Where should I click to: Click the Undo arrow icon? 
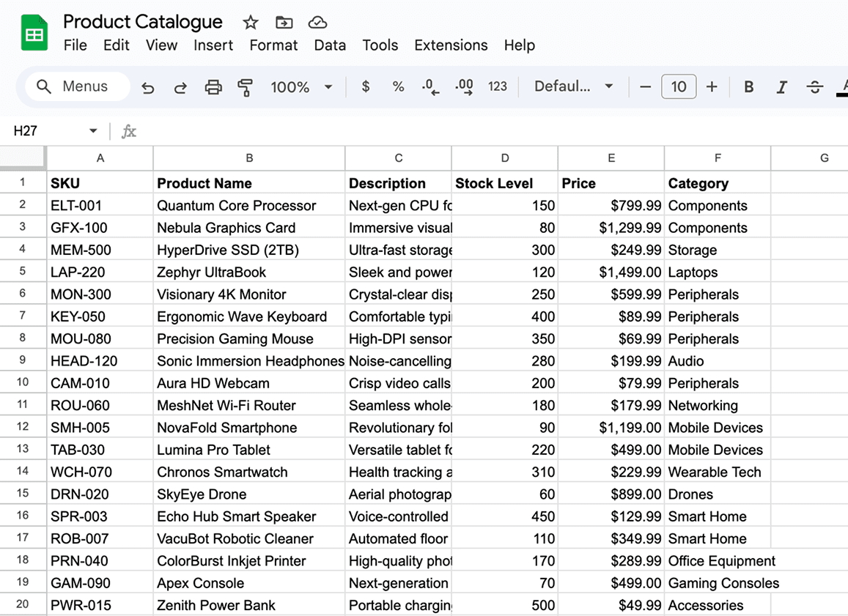pos(148,87)
